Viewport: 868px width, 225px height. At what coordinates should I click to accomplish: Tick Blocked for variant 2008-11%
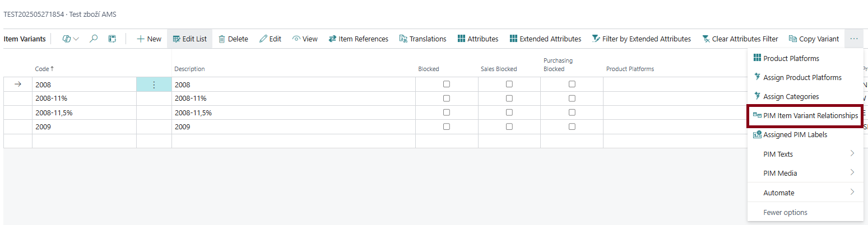click(447, 98)
